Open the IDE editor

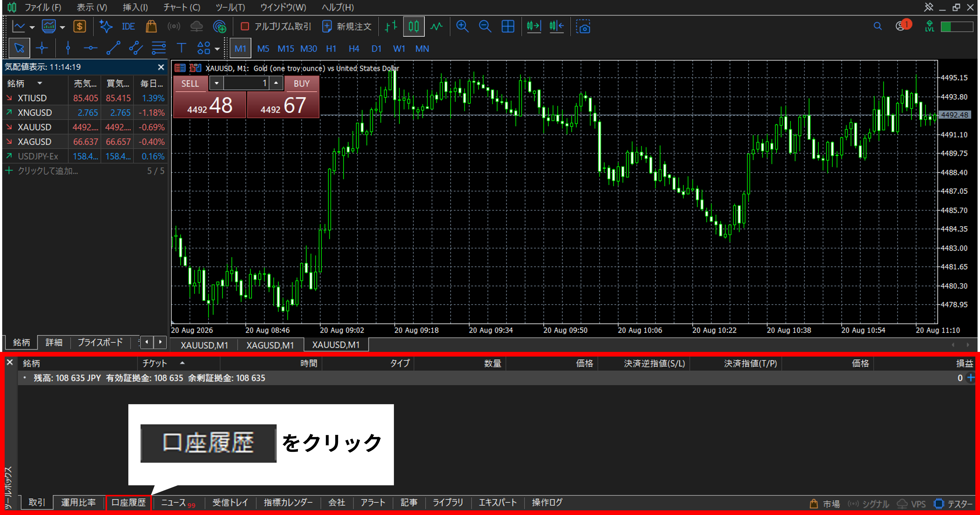click(x=128, y=27)
